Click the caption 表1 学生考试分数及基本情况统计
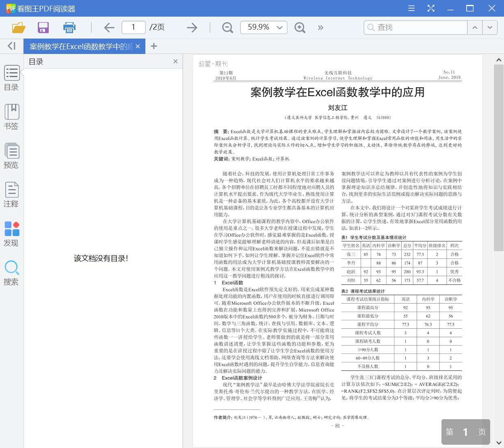504x448 pixels. tap(374, 237)
